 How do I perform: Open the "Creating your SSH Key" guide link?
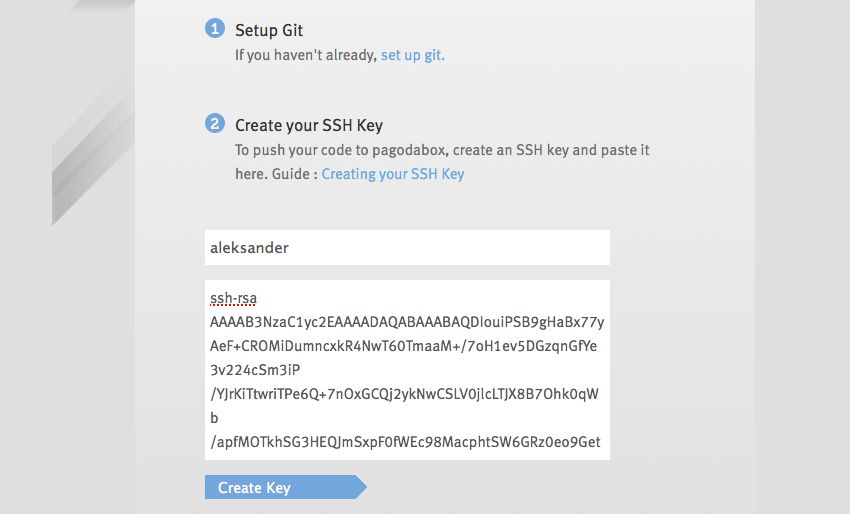tap(393, 174)
